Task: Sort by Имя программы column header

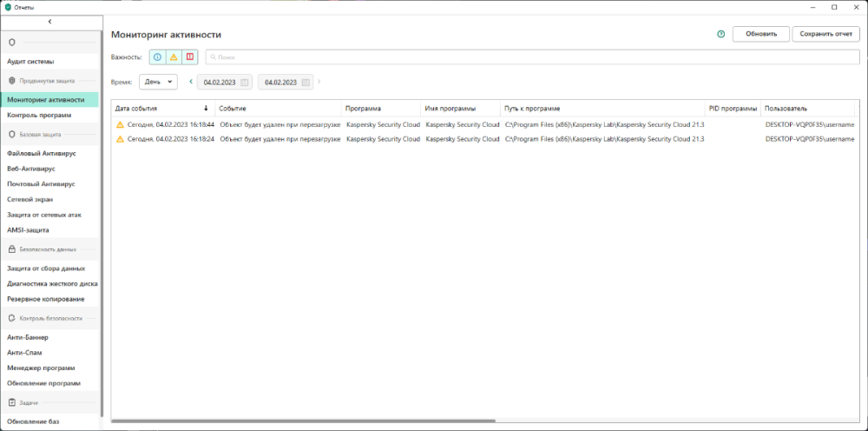Action: coord(461,109)
